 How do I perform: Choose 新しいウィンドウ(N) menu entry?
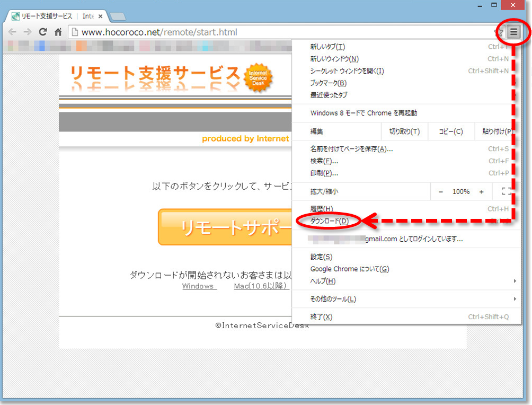coord(406,59)
